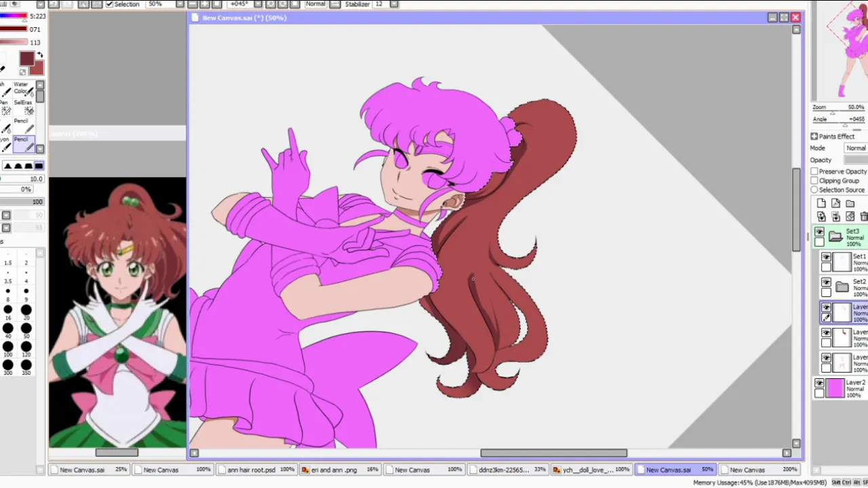Click the brush size 10.0 field

click(22, 179)
